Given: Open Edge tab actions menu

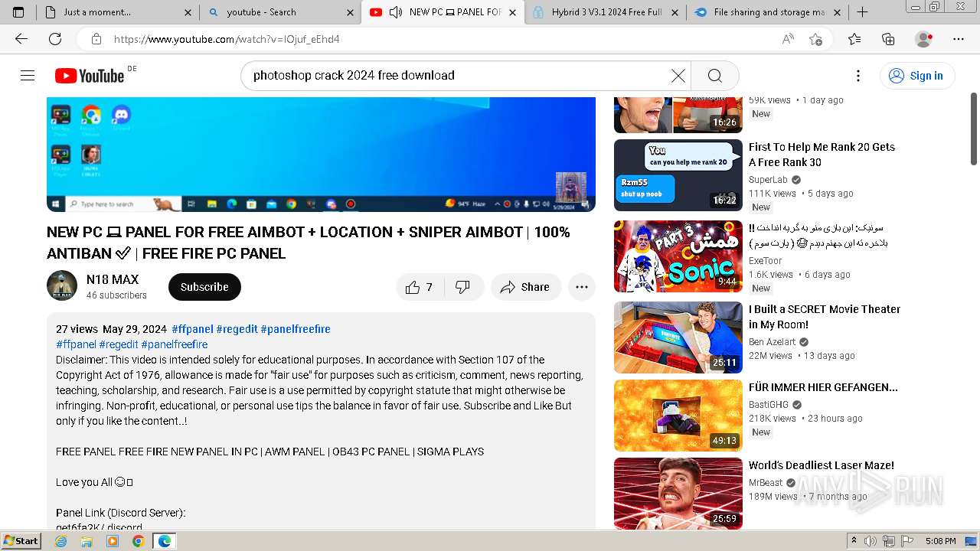Looking at the screenshot, I should coord(18,12).
